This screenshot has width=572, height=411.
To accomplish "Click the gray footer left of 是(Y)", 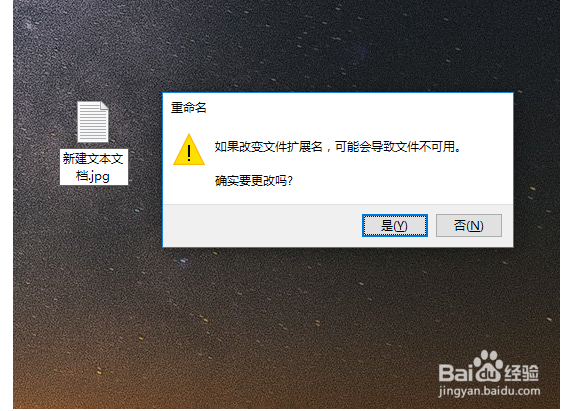I will pos(263,226).
